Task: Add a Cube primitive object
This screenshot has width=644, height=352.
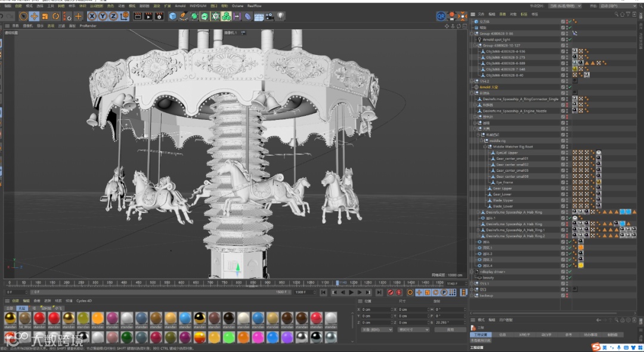Action: point(172,16)
